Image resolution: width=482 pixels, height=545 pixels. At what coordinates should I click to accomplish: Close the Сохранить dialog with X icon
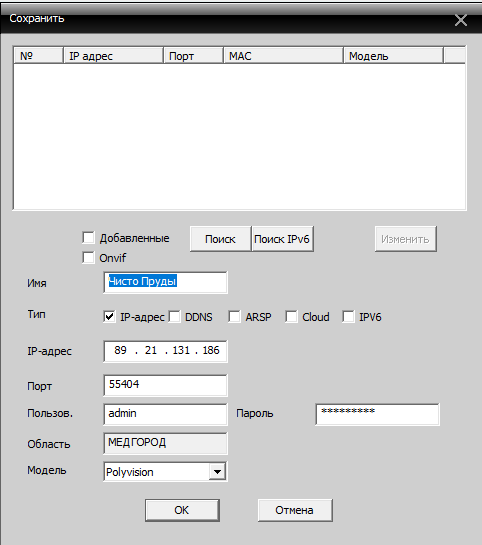pos(461,20)
